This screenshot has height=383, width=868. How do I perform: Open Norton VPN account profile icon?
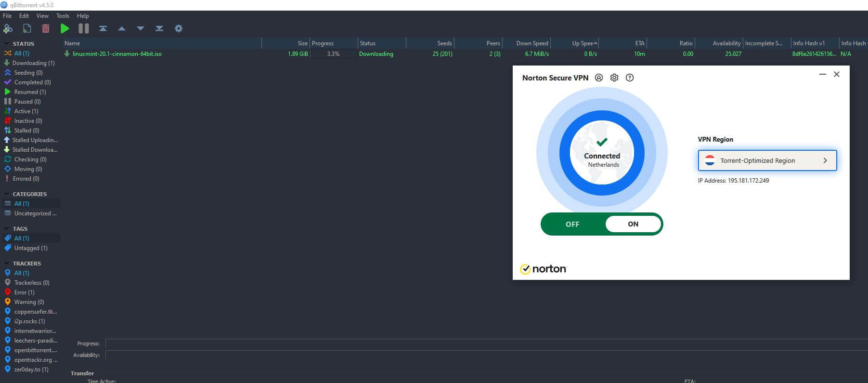coord(599,78)
